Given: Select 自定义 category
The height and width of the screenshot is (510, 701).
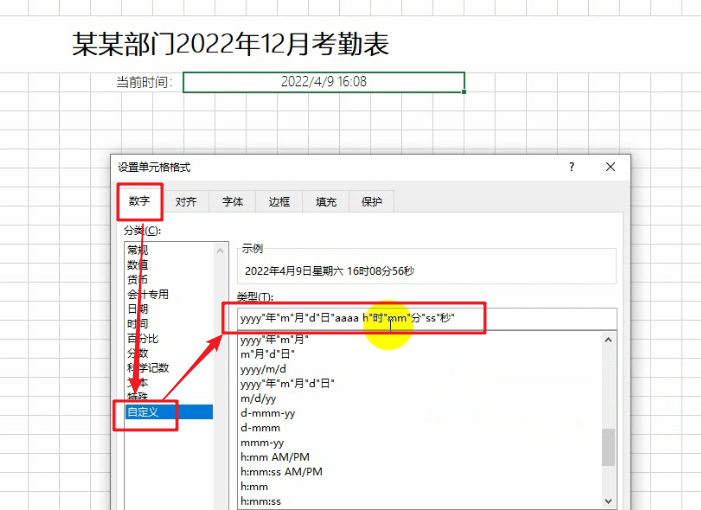Looking at the screenshot, I should pos(169,412).
